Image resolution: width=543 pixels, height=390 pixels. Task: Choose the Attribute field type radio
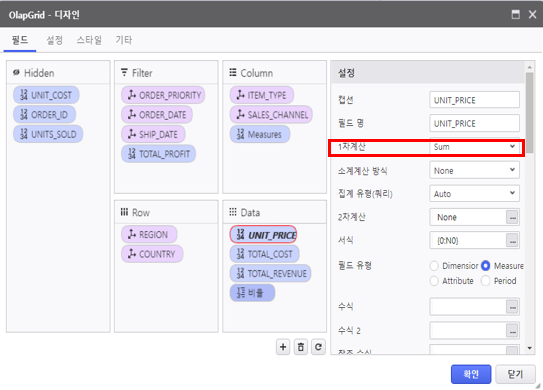coord(434,281)
